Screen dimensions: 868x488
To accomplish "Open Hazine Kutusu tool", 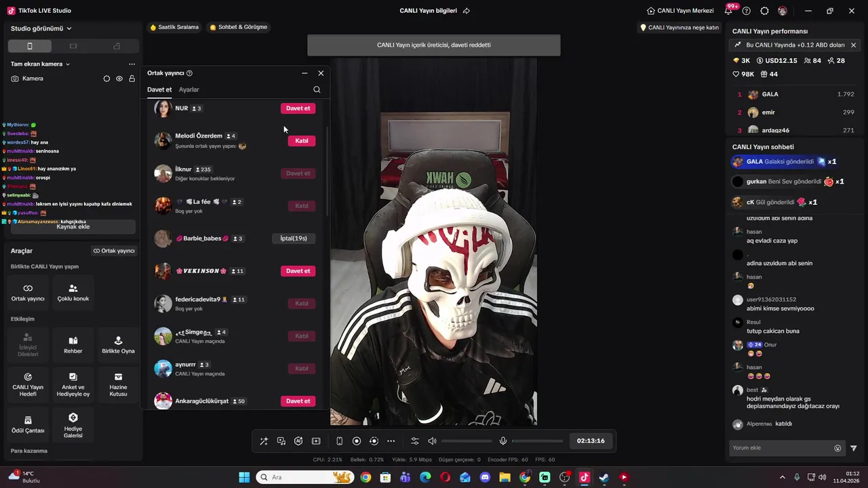I will [x=118, y=385].
